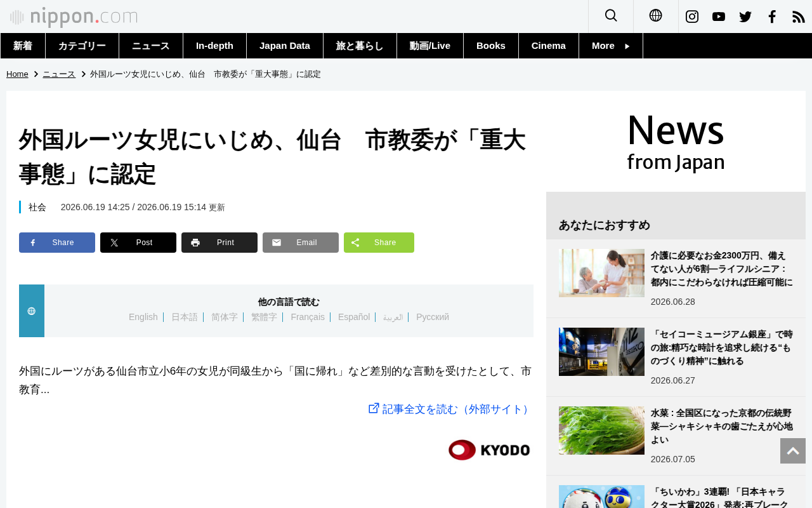Viewport: 812px width, 508px height.
Task: Go to In-depth section
Action: click(x=215, y=46)
